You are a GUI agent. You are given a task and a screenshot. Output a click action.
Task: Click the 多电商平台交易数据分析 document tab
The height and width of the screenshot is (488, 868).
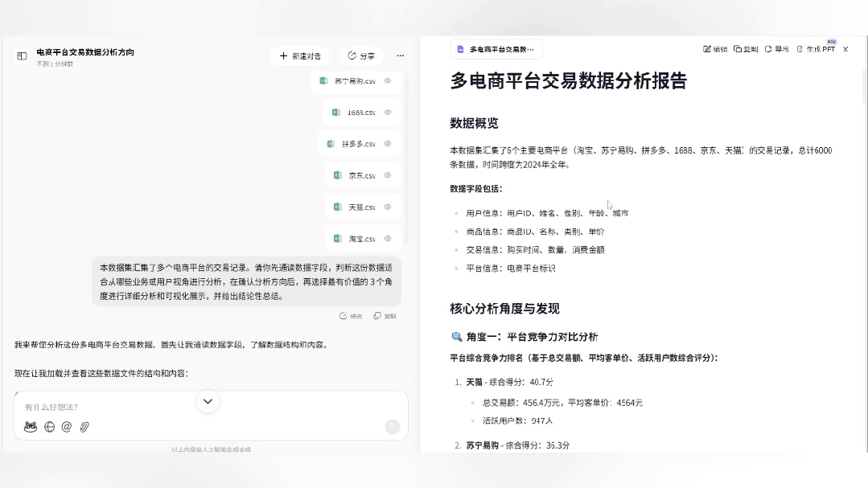pos(496,48)
